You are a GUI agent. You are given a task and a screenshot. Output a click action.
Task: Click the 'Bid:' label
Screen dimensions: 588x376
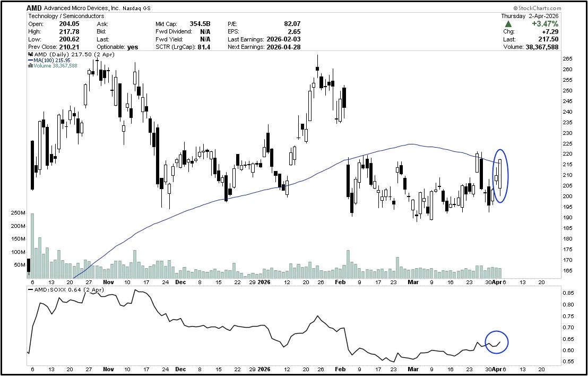click(x=101, y=31)
